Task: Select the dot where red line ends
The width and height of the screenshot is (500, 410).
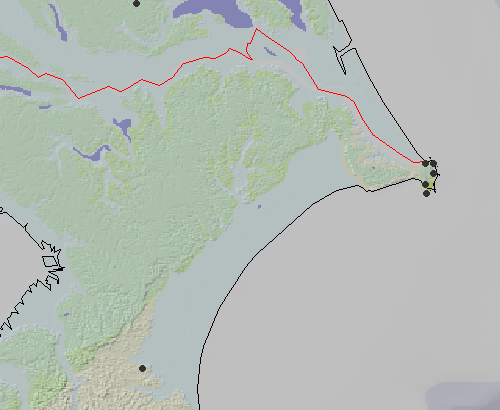Action: pos(425,163)
